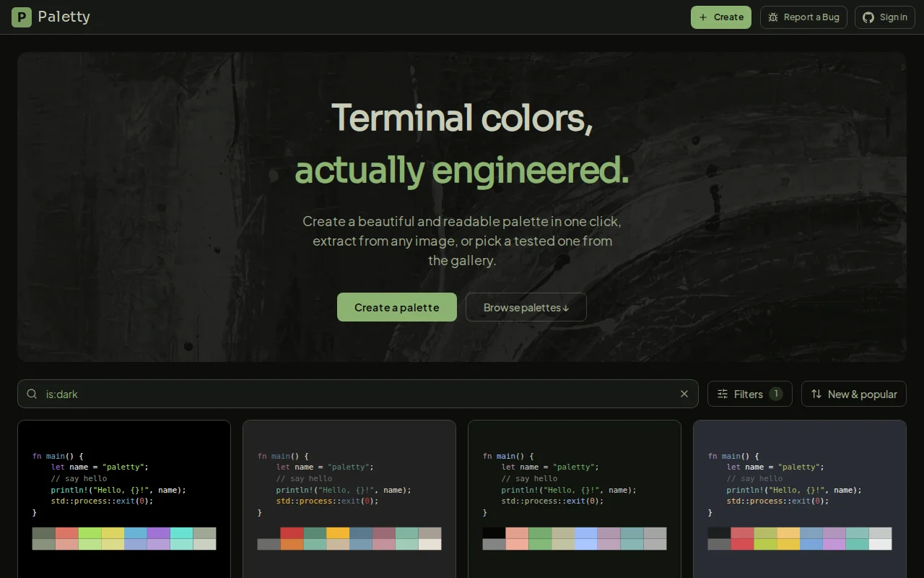924x578 pixels.
Task: Focus the is:dark search field
Action: pos(358,394)
